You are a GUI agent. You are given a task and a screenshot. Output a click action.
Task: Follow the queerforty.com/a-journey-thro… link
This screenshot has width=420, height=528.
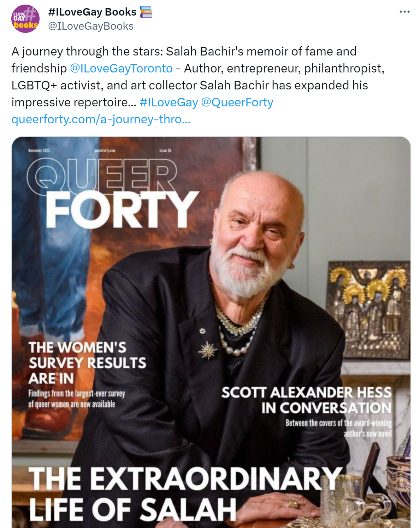101,119
